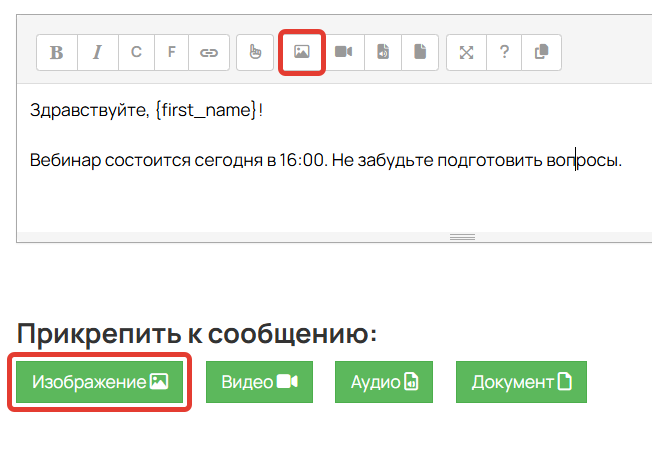Attach audio with the Аудио button

[x=384, y=382]
